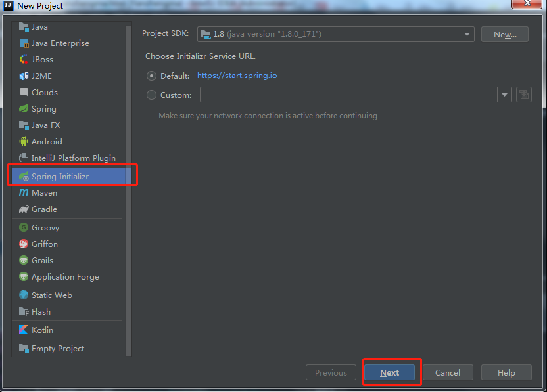Click the J2ME icon
The width and height of the screenshot is (547, 392).
[24, 76]
